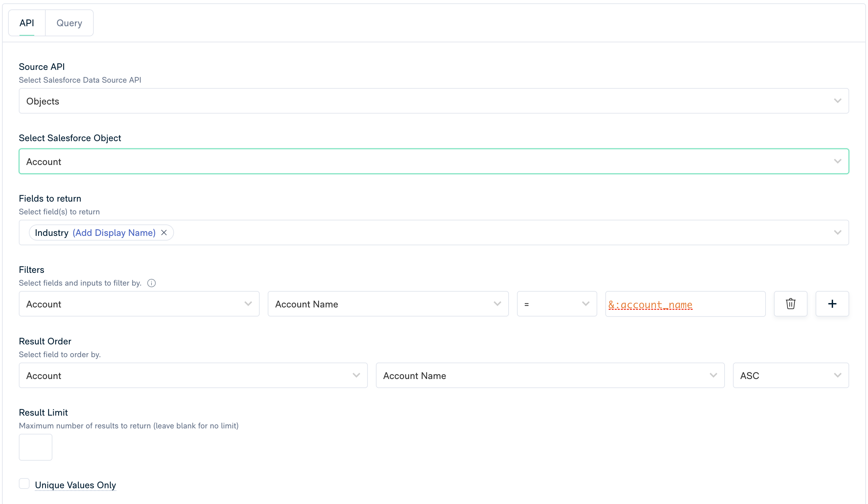Click the ASC sort order chevron
868x504 pixels.
(x=837, y=375)
